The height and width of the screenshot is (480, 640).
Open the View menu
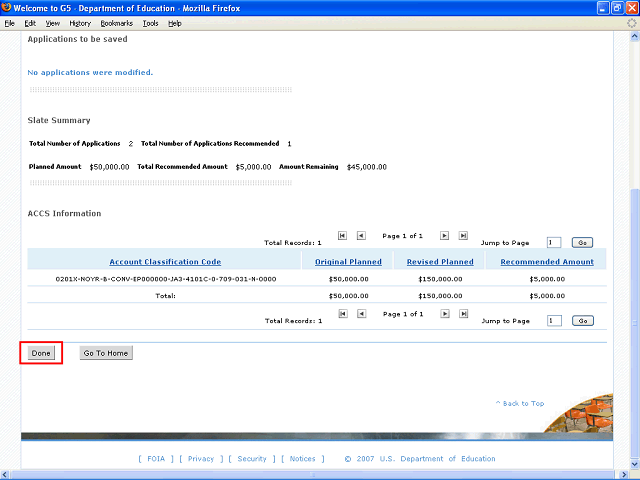click(53, 23)
